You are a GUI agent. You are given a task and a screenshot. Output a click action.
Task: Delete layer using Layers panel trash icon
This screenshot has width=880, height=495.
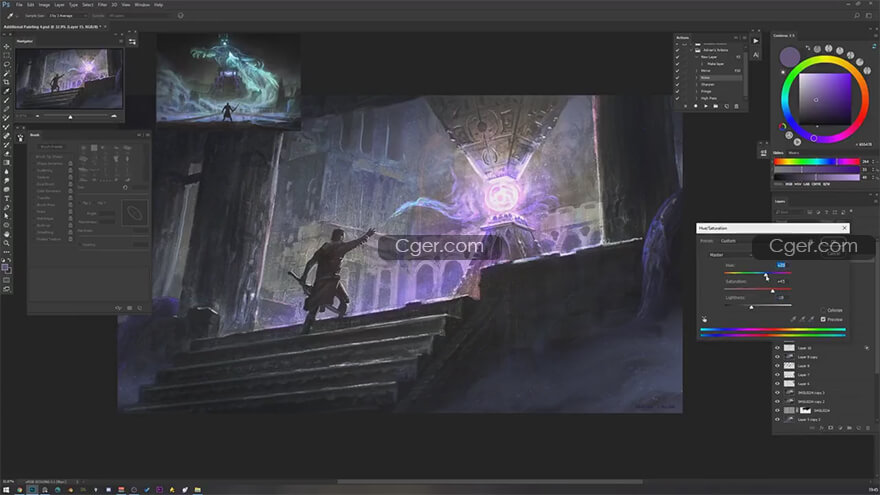[x=868, y=428]
